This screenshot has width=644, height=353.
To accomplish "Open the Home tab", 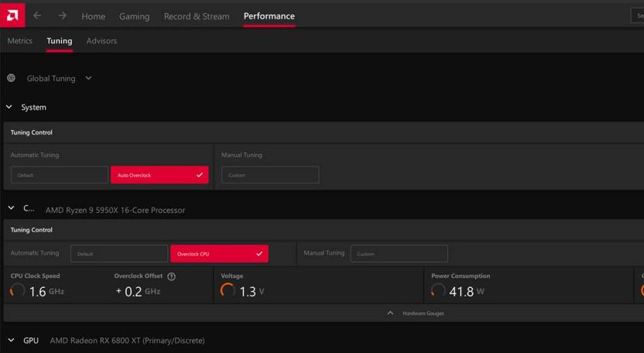I will pyautogui.click(x=93, y=16).
